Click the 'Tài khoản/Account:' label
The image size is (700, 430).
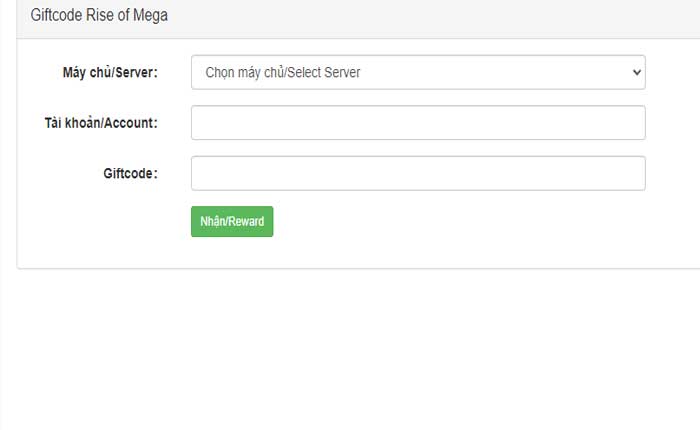click(x=101, y=123)
